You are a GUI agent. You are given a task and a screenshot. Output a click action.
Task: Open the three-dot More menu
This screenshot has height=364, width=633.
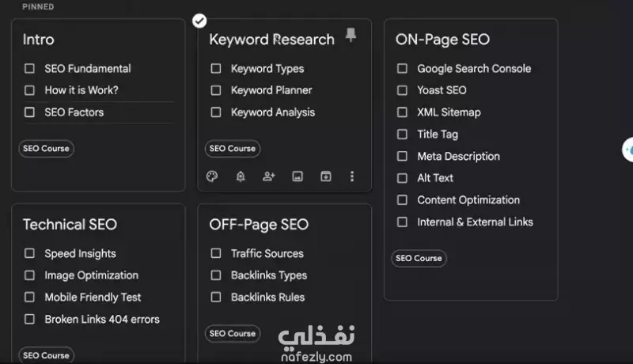pyautogui.click(x=352, y=176)
